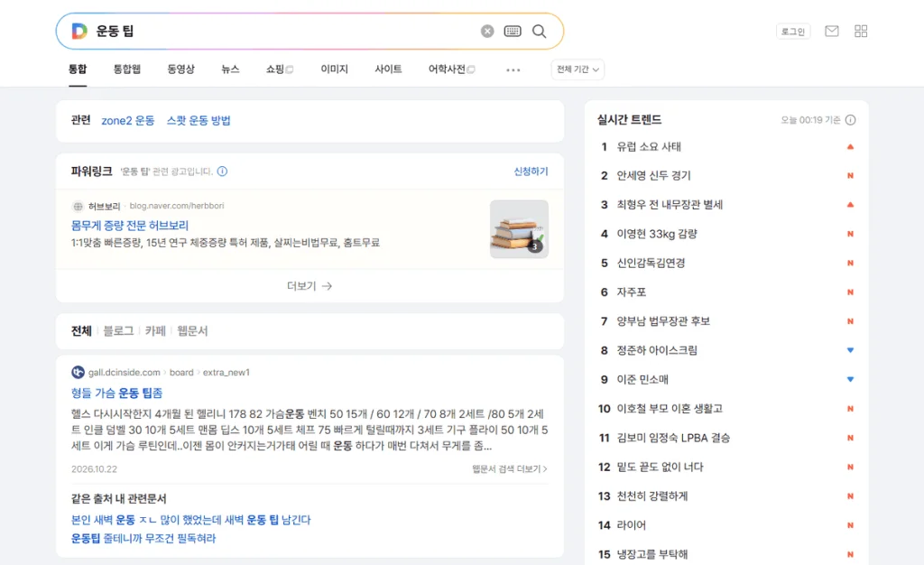Open related doc 운동팁 줄테니까 무조건 필독해라

pos(143,539)
